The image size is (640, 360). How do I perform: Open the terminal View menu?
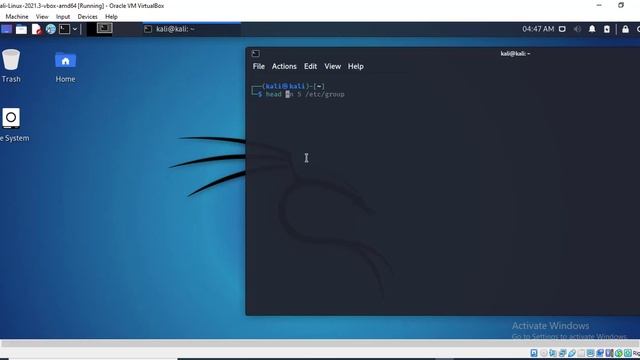(333, 66)
